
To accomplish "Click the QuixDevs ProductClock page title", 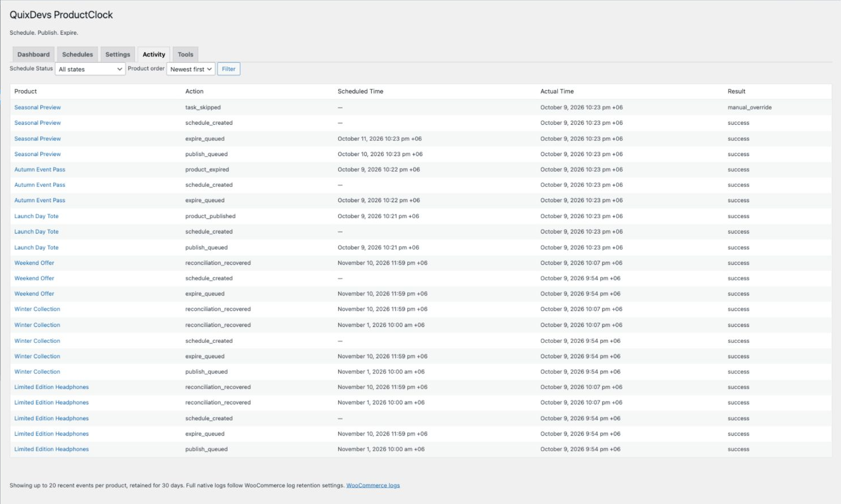I will [61, 15].
